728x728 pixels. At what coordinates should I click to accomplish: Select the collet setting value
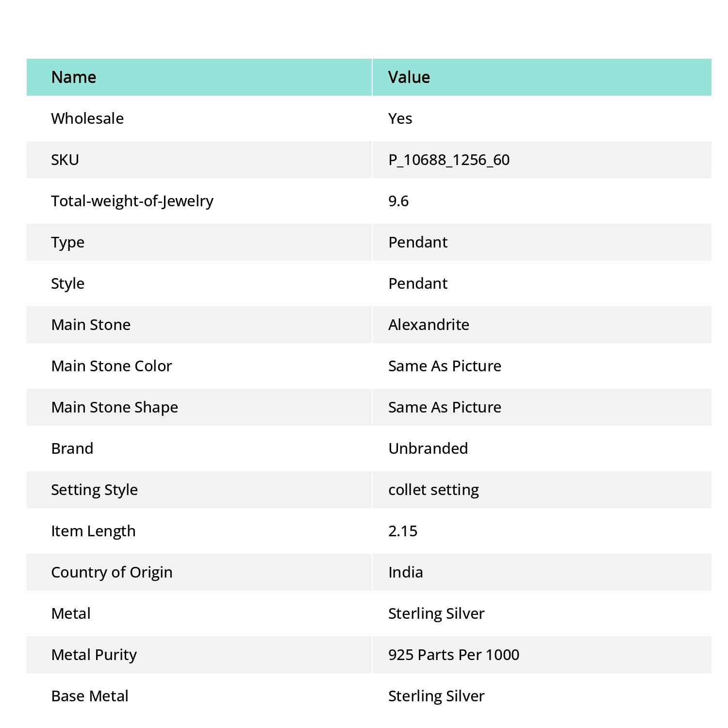pos(433,490)
